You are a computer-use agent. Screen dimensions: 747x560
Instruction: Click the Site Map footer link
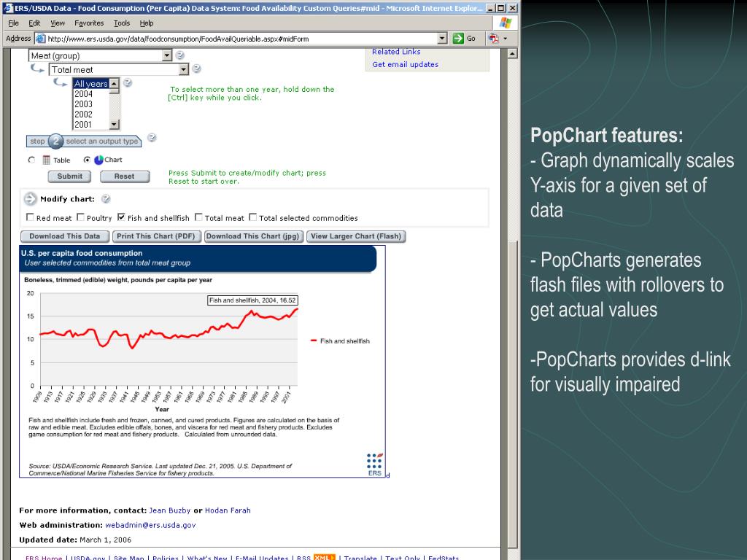point(128,558)
